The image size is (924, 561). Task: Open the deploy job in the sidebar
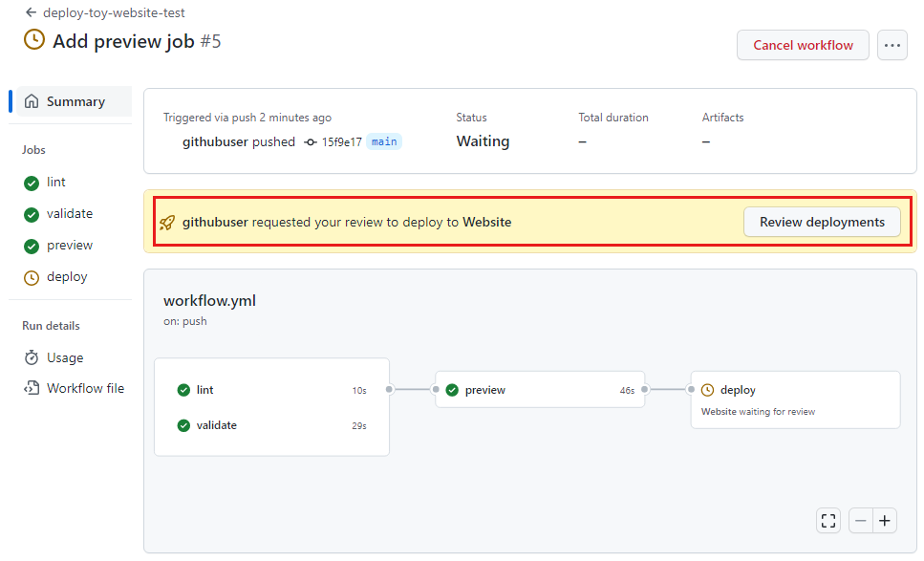[67, 277]
